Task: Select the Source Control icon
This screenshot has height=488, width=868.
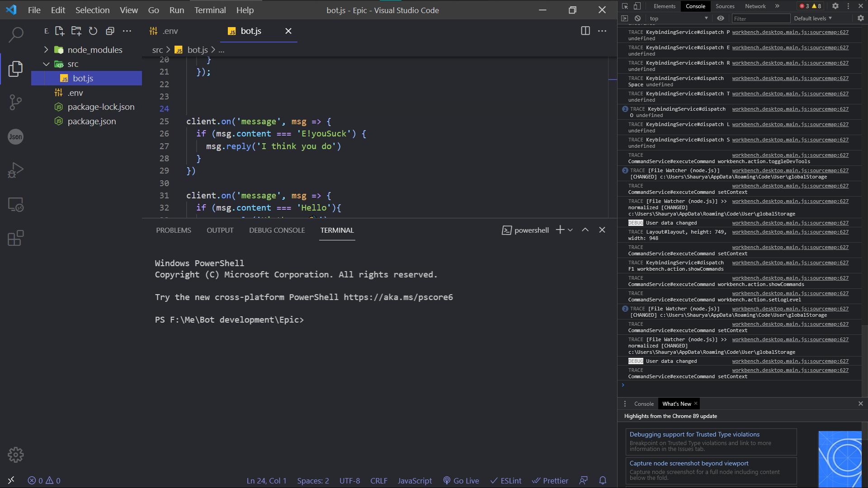Action: (16, 103)
